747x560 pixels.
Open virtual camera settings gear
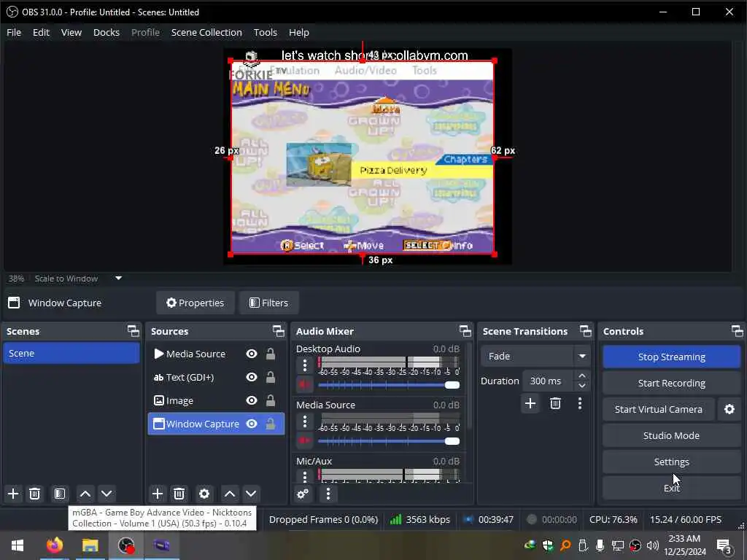coord(729,409)
